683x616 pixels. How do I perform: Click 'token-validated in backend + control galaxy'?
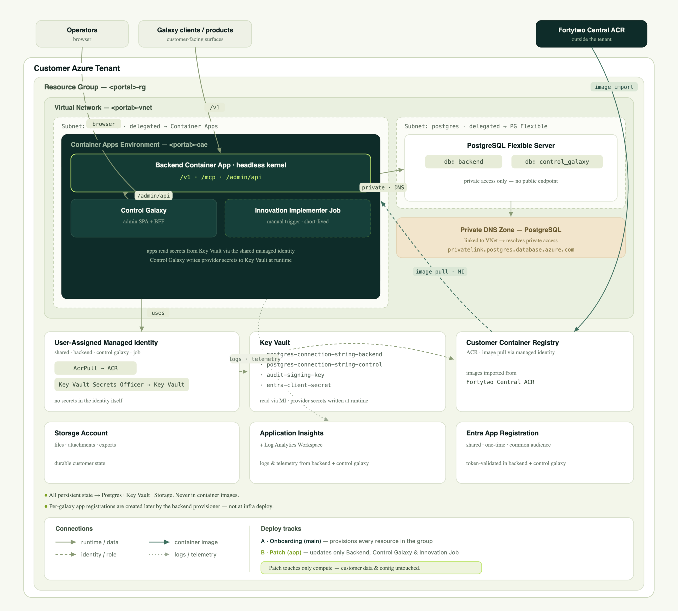coord(516,463)
